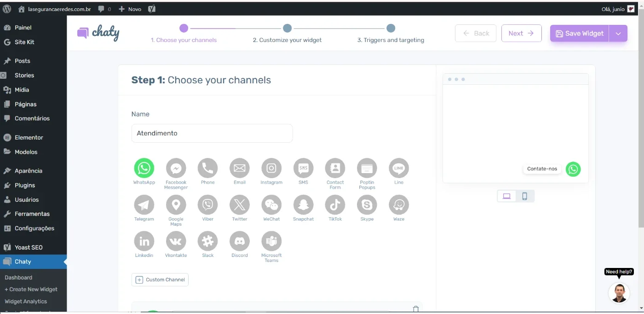Viewport: 644px width, 314px height.
Task: Click the Chaty logo
Action: (98, 33)
